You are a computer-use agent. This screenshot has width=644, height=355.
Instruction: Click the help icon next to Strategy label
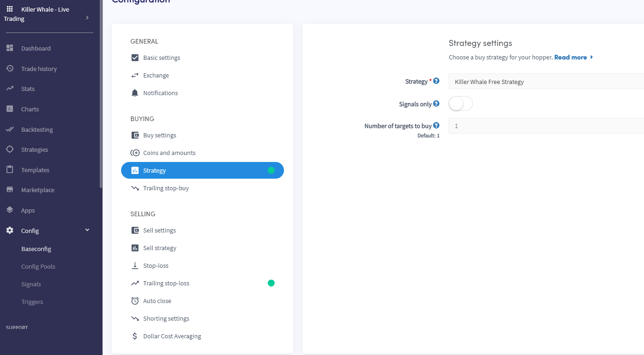point(436,81)
